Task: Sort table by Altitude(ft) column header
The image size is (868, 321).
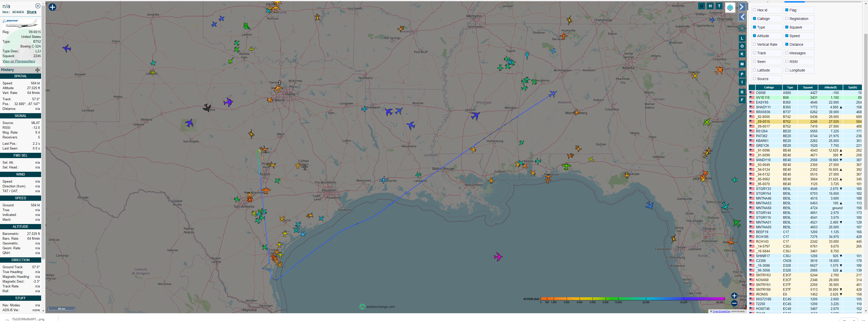Action: point(830,87)
